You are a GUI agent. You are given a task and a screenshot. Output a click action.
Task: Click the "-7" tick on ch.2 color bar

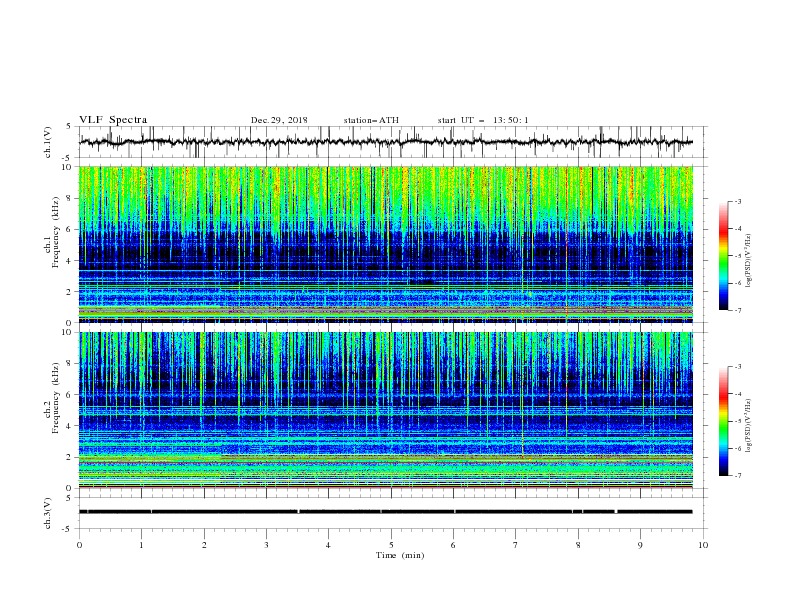point(737,475)
